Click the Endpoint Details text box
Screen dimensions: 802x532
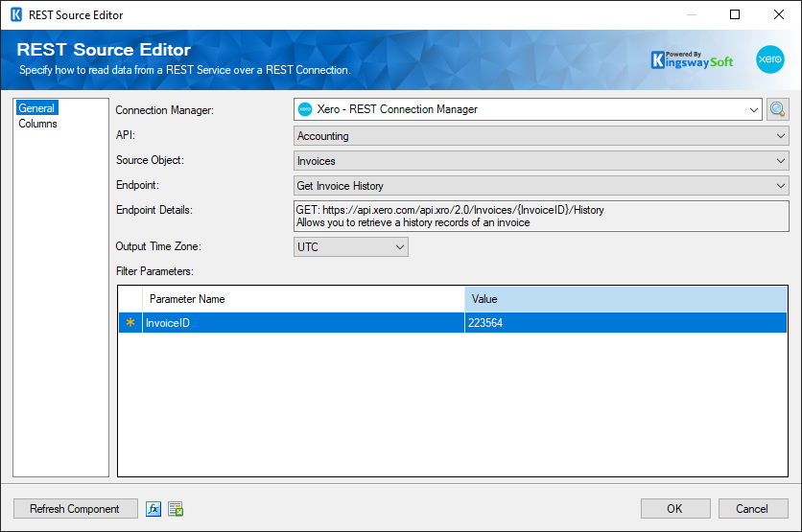(541, 217)
